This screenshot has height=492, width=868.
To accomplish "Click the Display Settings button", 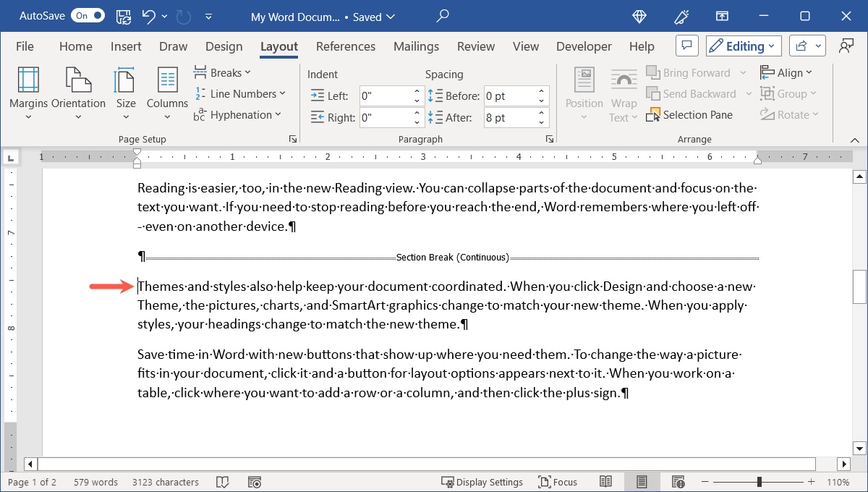I will pos(482,481).
